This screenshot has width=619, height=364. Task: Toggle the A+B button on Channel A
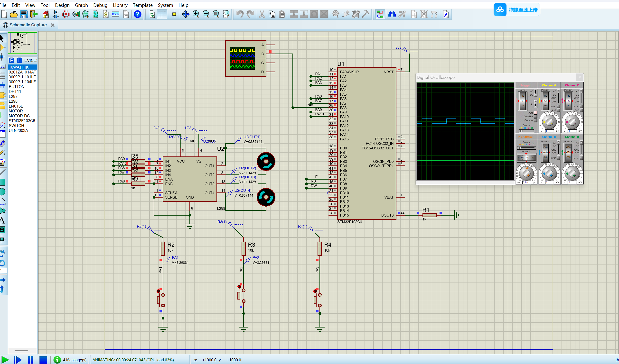pyautogui.click(x=558, y=110)
